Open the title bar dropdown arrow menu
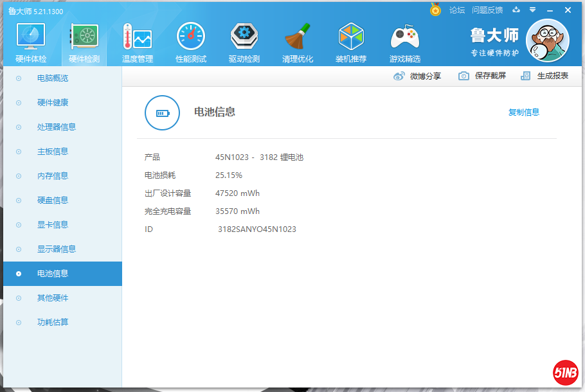Screen dimensions: 585x392 tap(532, 10)
